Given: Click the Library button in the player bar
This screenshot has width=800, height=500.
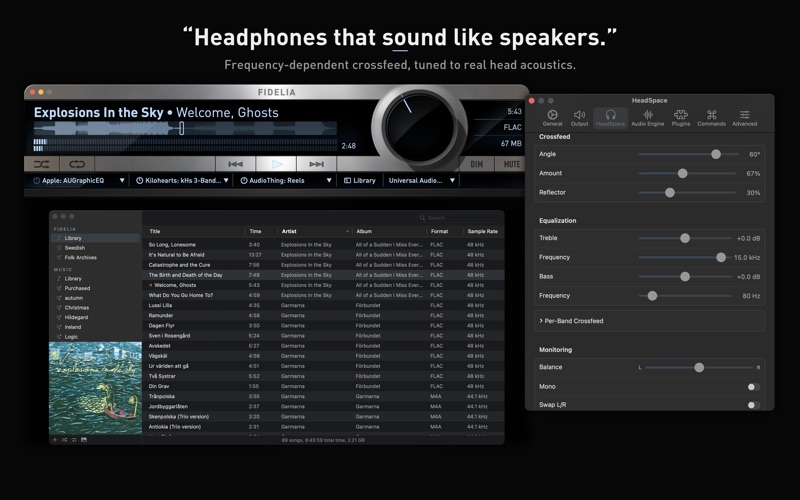Looking at the screenshot, I should (360, 181).
